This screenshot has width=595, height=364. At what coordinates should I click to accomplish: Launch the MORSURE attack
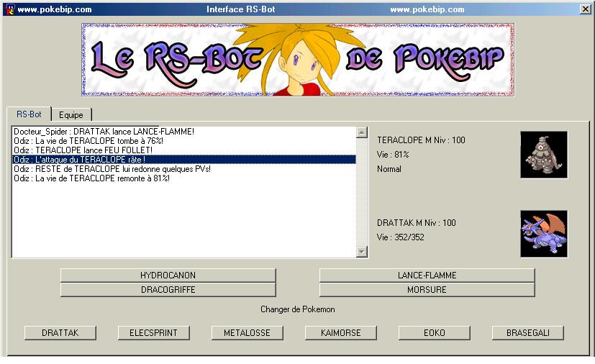click(x=427, y=290)
